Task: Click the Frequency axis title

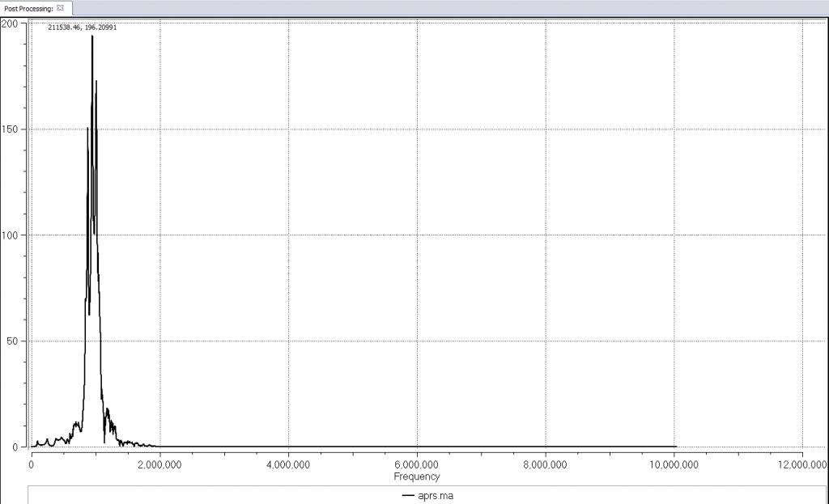Action: coord(417,476)
